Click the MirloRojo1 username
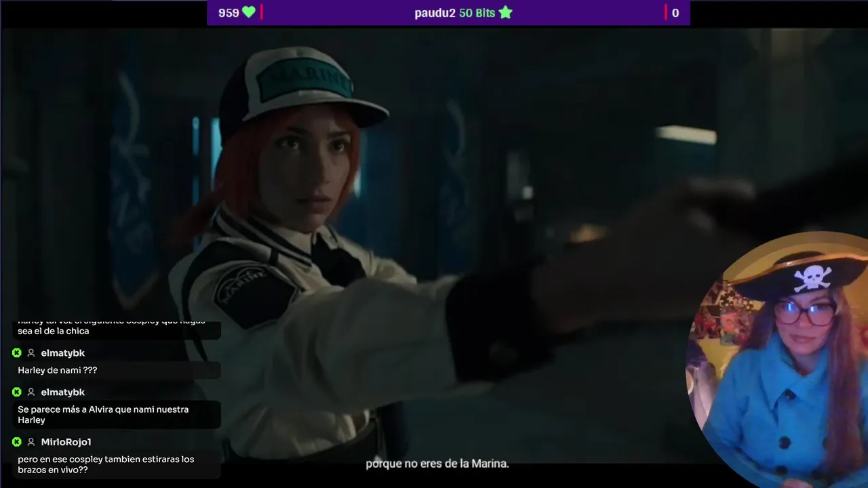The width and height of the screenshot is (868, 488). click(66, 442)
